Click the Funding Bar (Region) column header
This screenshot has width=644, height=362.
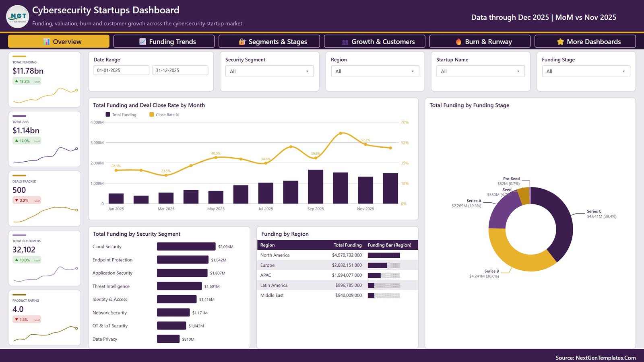(x=390, y=245)
